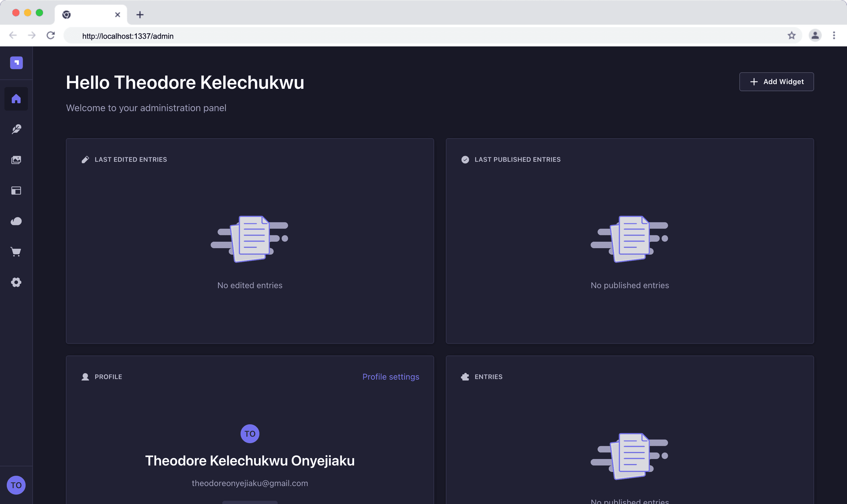
Task: Close the current browser tab
Action: point(118,15)
